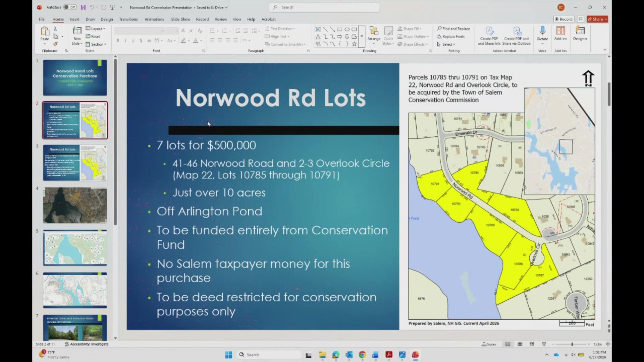The height and width of the screenshot is (362, 644).
Task: Open the font name combo box
Action: pos(139,31)
